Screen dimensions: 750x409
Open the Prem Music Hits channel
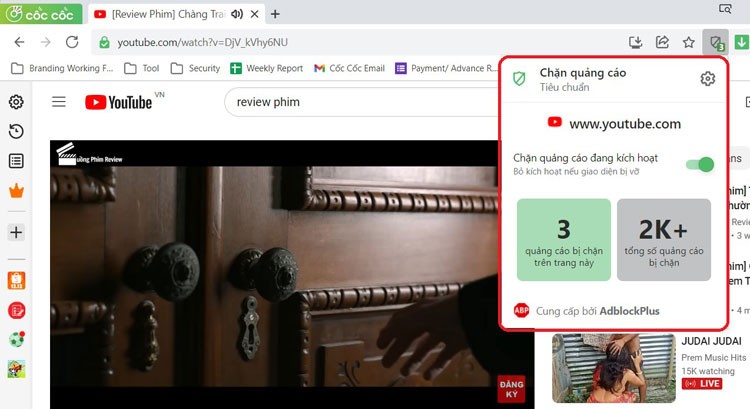click(713, 357)
